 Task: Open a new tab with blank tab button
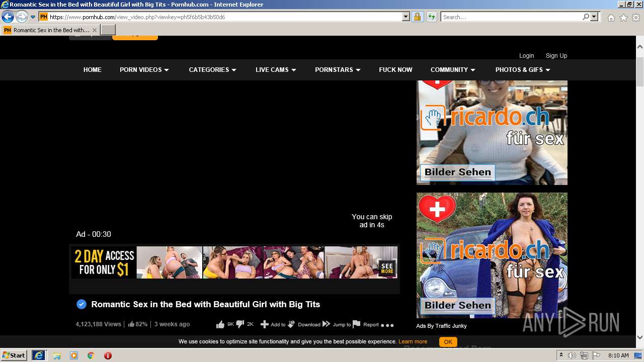click(108, 30)
